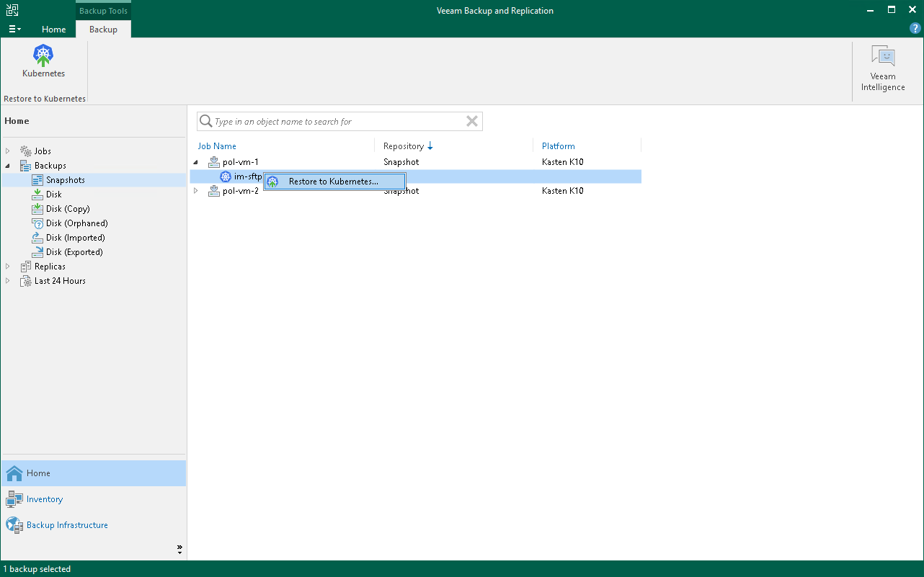924x577 pixels.
Task: Click Kasten K10 platform for pol-vm-2
Action: [563, 191]
